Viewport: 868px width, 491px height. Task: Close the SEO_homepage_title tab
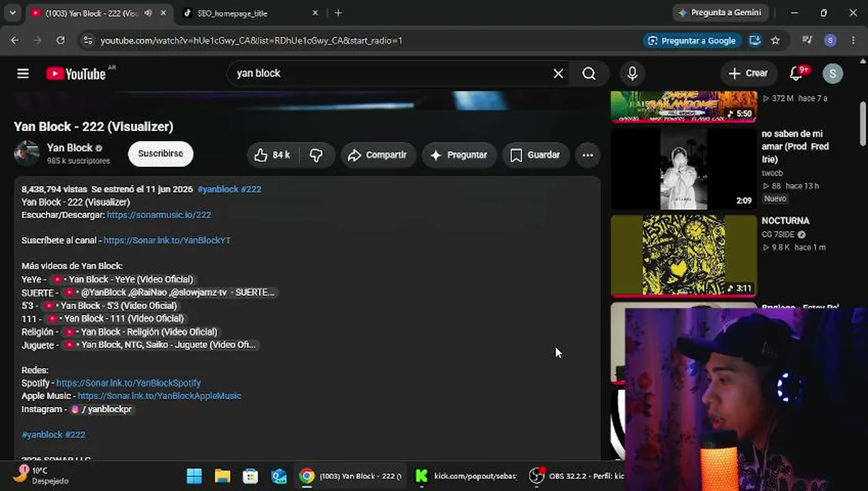click(x=315, y=13)
